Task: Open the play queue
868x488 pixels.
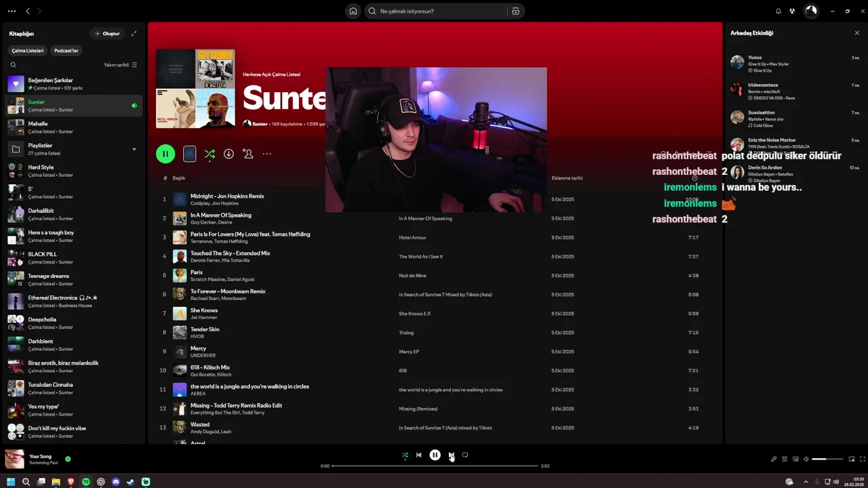Action: (x=785, y=459)
